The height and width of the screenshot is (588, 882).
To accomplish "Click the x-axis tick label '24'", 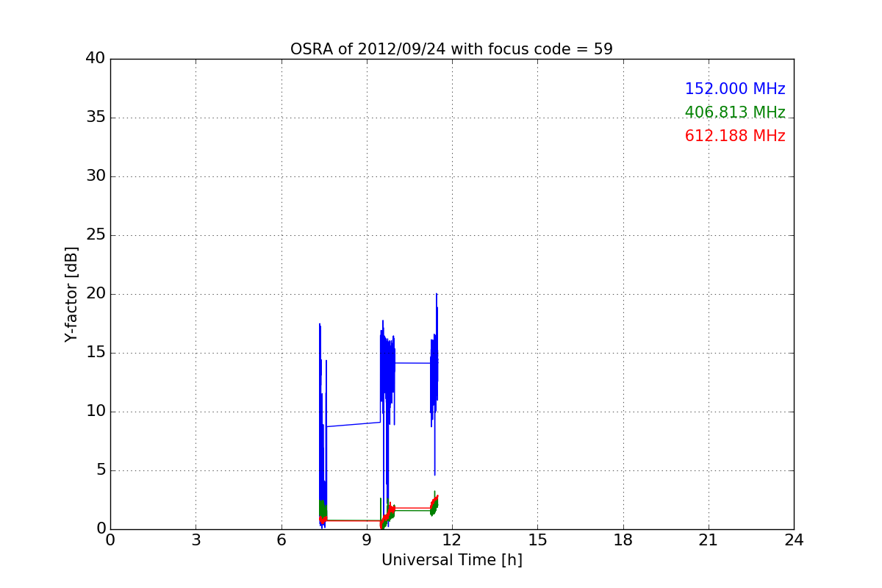I will (x=794, y=540).
